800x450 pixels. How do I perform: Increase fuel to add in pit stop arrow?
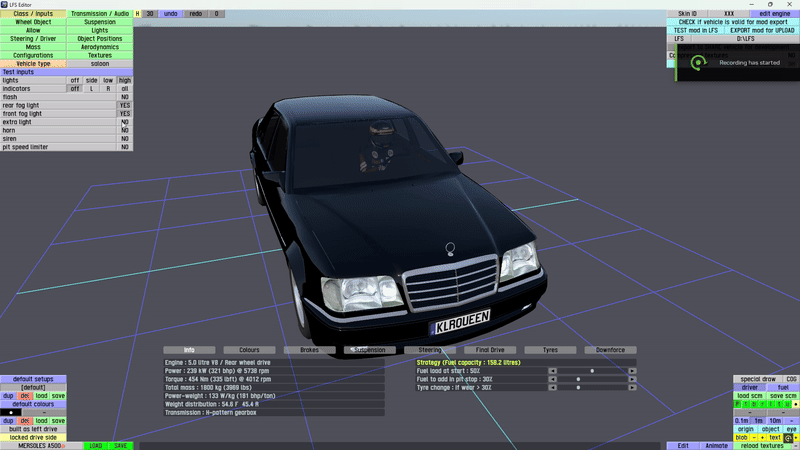pyautogui.click(x=632, y=379)
